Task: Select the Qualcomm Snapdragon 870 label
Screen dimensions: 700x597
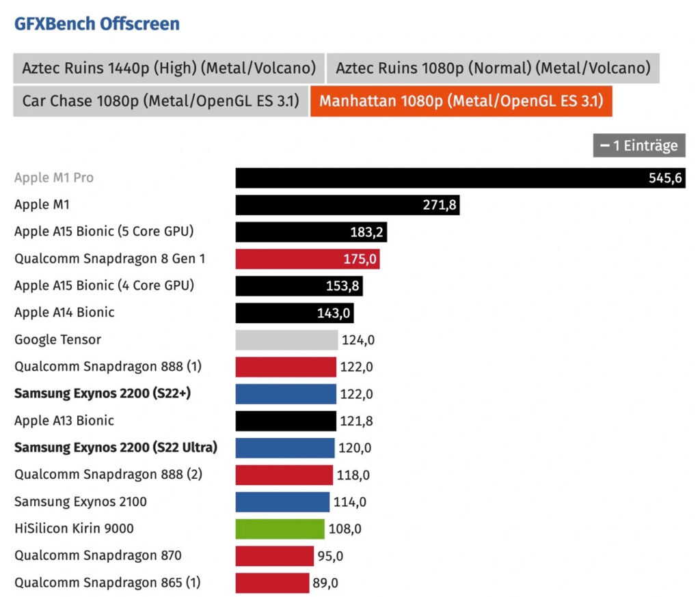Action: click(x=98, y=555)
